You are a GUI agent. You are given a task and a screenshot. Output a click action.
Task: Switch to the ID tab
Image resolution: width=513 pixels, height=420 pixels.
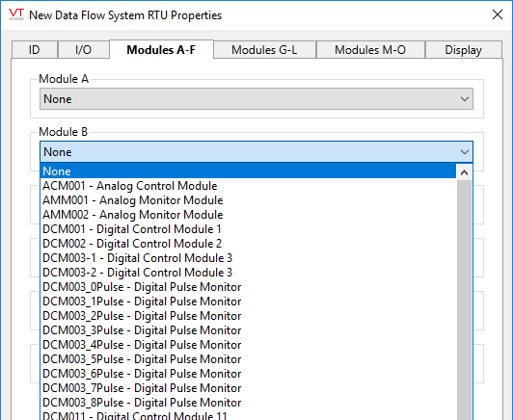tap(35, 50)
